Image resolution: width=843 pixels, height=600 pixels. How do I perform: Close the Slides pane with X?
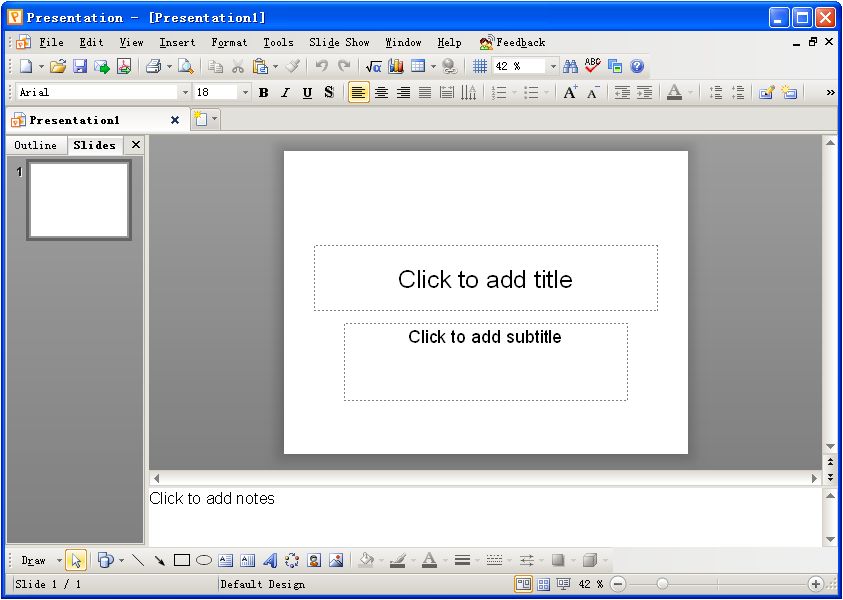point(136,145)
